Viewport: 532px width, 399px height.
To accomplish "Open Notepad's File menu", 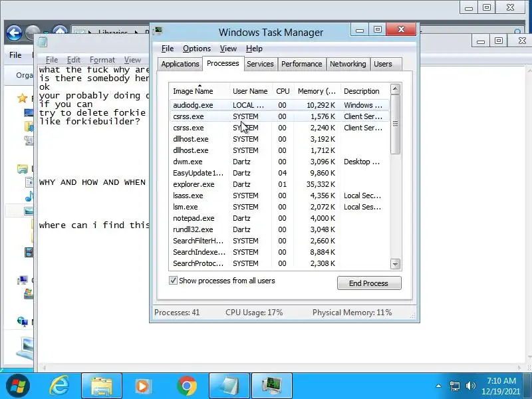I will click(52, 60).
